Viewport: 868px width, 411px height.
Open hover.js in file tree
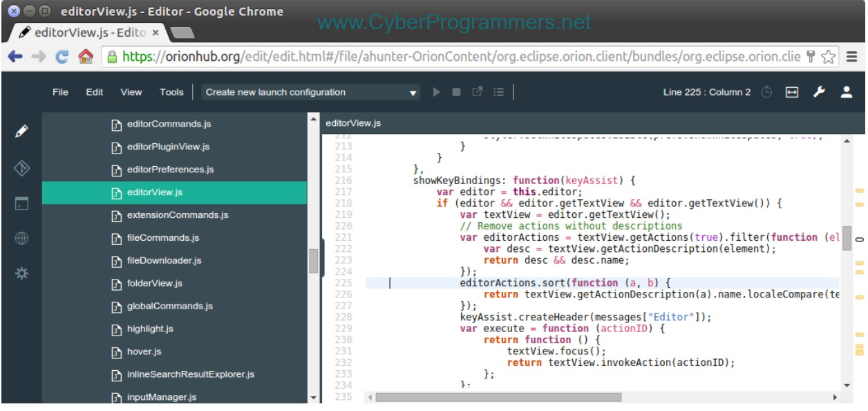144,351
